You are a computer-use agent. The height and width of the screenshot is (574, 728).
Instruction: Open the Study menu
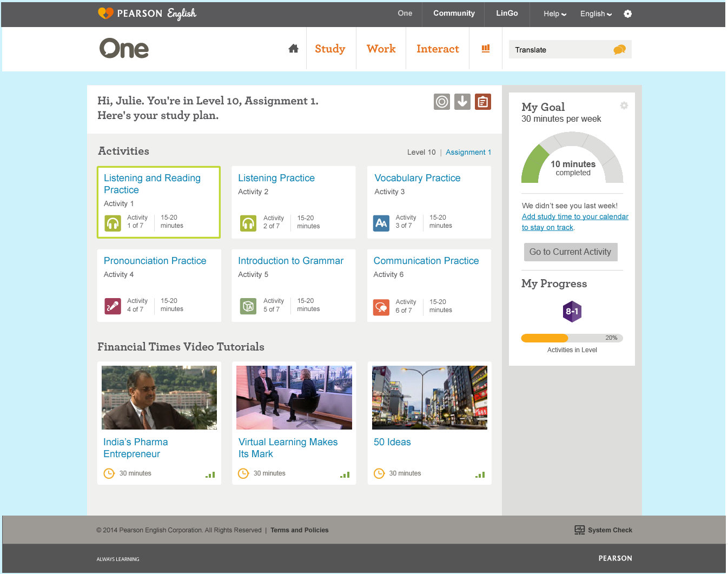330,49
